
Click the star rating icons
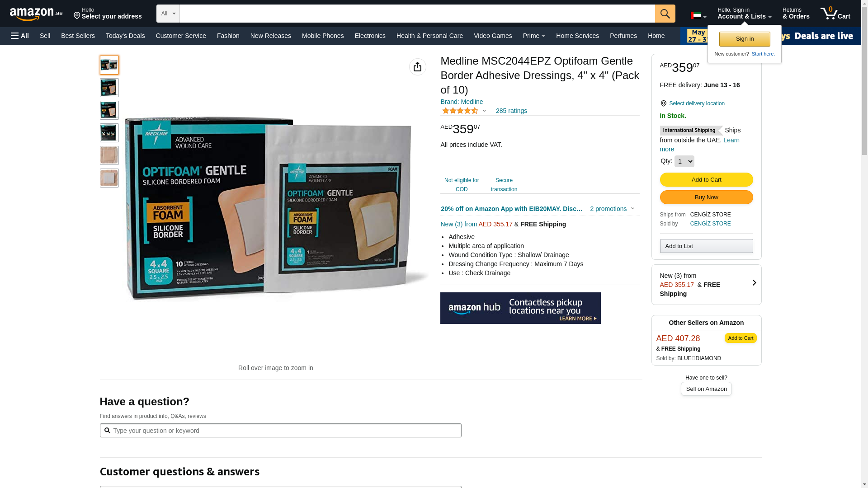(x=460, y=111)
